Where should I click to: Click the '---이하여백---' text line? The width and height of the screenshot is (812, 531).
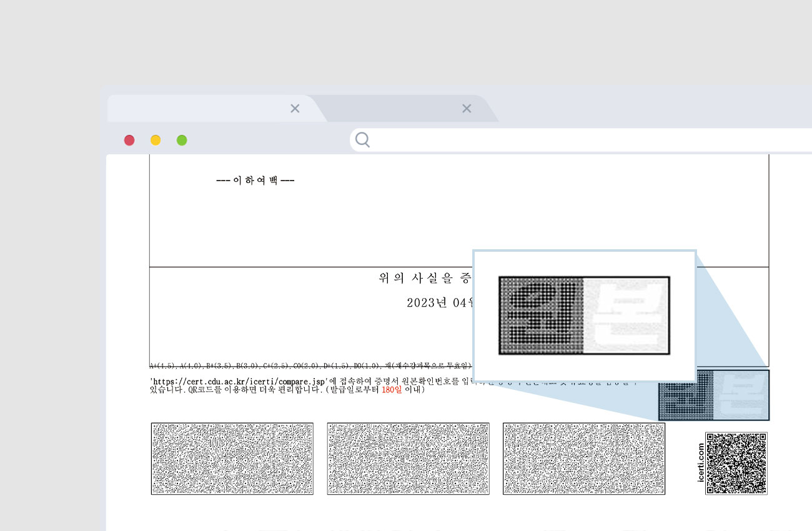tap(255, 181)
